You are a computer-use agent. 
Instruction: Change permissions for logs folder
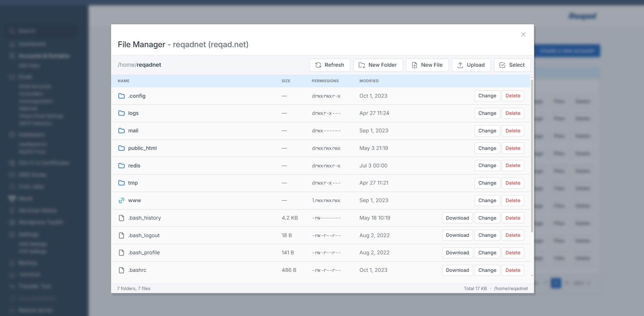pos(487,113)
